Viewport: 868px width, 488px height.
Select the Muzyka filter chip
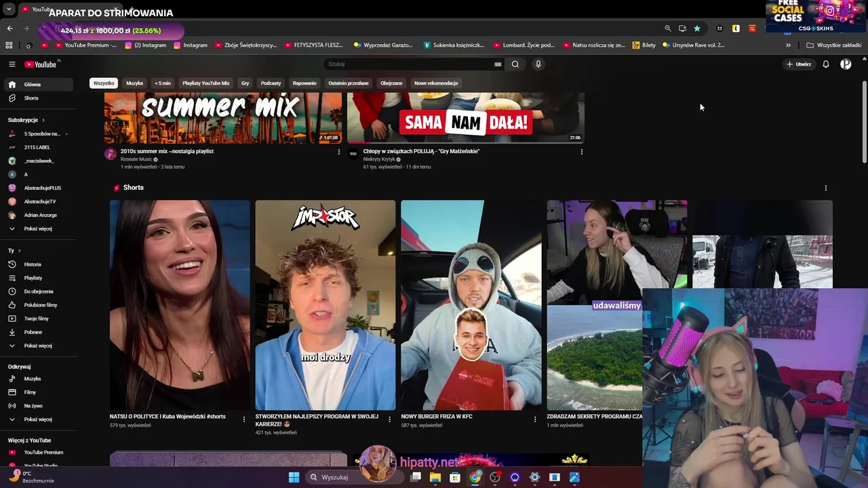coord(134,83)
